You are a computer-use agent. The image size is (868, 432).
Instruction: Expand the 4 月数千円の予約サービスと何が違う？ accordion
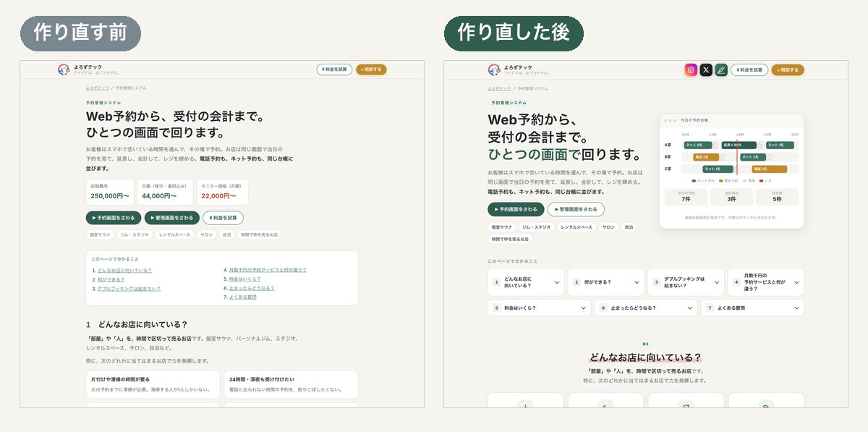point(766,282)
